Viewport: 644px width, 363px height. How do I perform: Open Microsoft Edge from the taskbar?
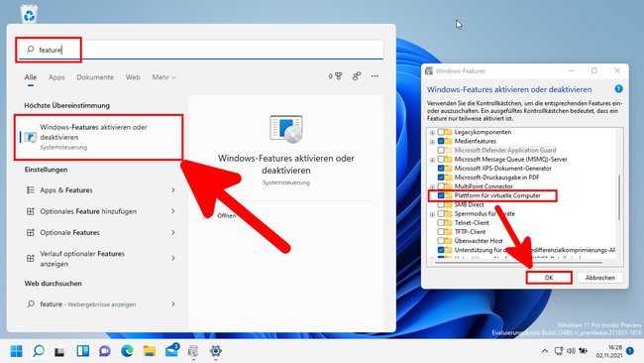pyautogui.click(x=128, y=351)
